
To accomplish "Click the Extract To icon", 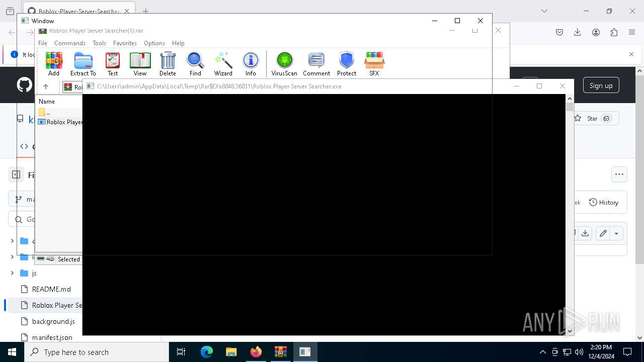I will pyautogui.click(x=83, y=64).
